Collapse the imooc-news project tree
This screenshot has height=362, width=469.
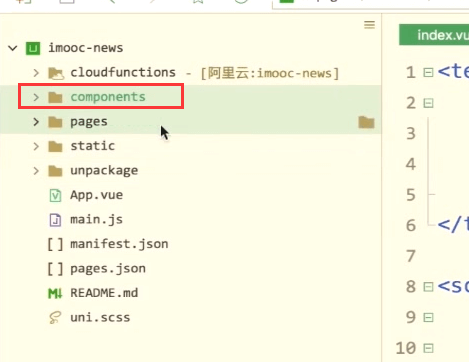pos(13,48)
